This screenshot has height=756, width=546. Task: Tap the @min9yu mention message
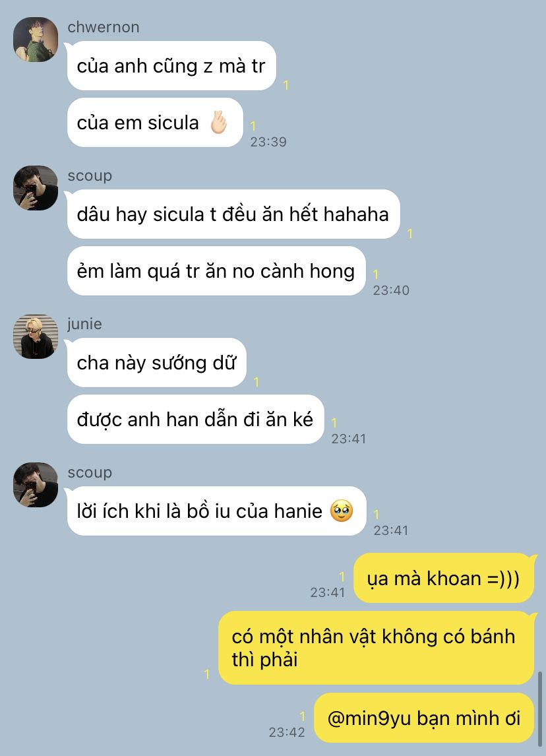424,718
